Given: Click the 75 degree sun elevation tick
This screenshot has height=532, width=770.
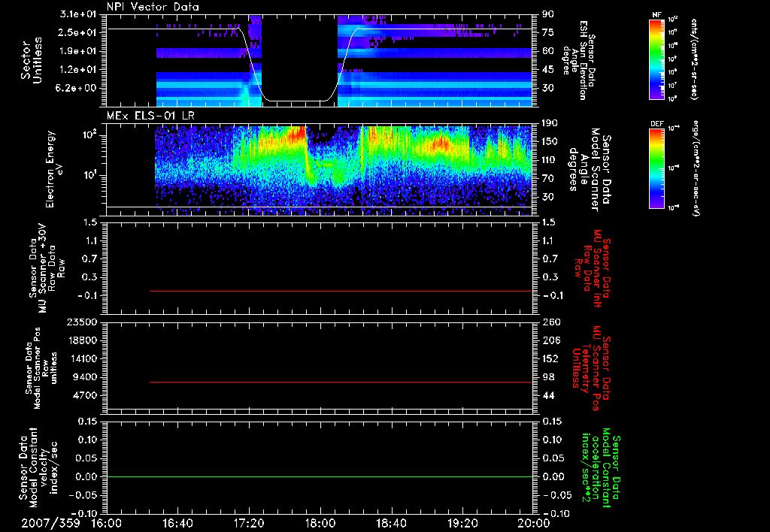Looking at the screenshot, I should (548, 32).
